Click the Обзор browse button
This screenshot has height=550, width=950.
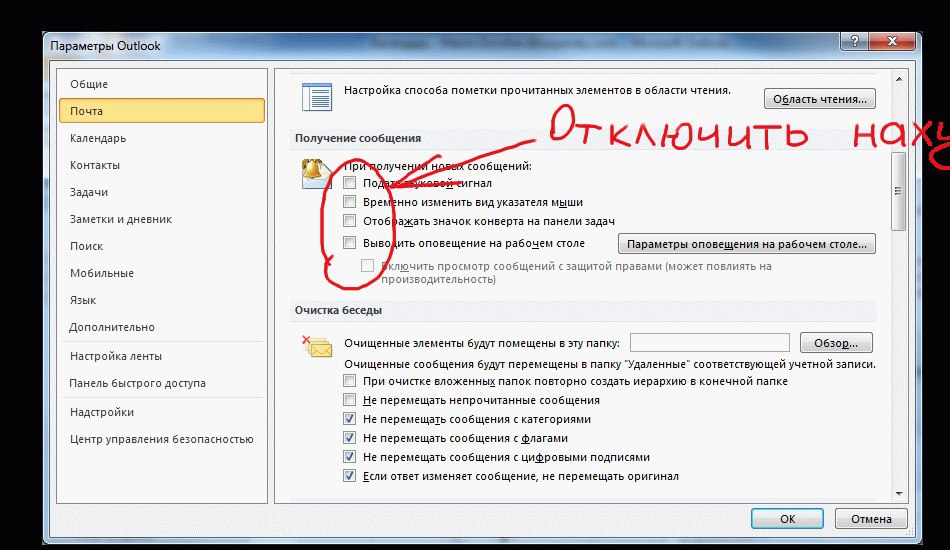click(836, 343)
